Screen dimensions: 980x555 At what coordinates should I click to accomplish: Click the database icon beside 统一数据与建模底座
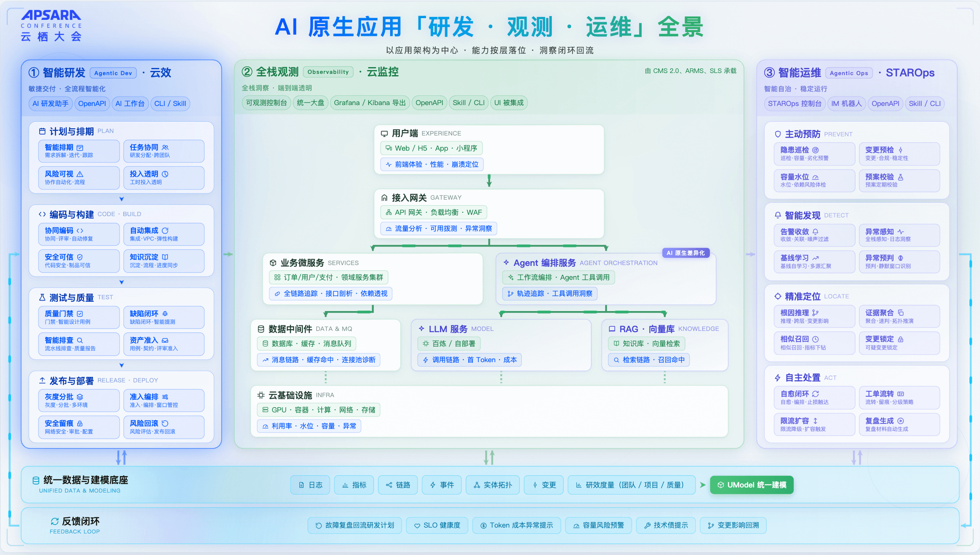tap(36, 480)
